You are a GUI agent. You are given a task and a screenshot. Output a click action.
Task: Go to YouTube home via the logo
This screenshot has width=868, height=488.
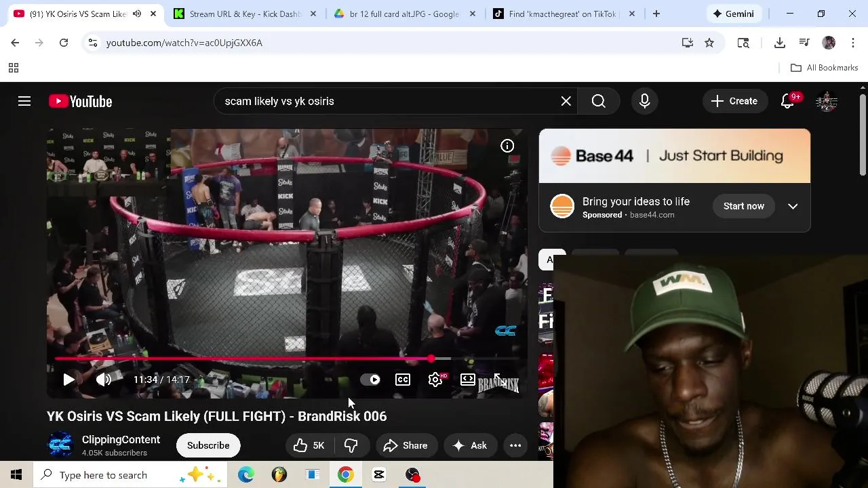80,101
